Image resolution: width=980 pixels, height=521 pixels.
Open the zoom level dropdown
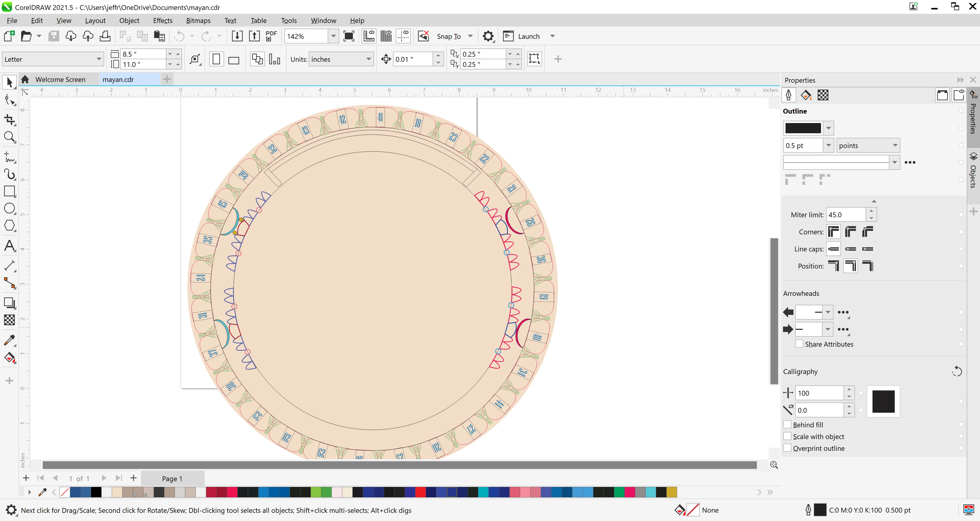click(333, 36)
